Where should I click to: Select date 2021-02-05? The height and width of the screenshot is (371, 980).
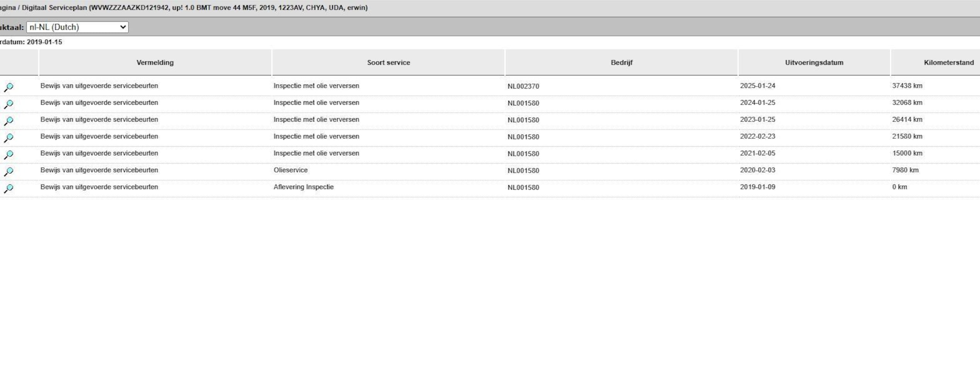(758, 153)
